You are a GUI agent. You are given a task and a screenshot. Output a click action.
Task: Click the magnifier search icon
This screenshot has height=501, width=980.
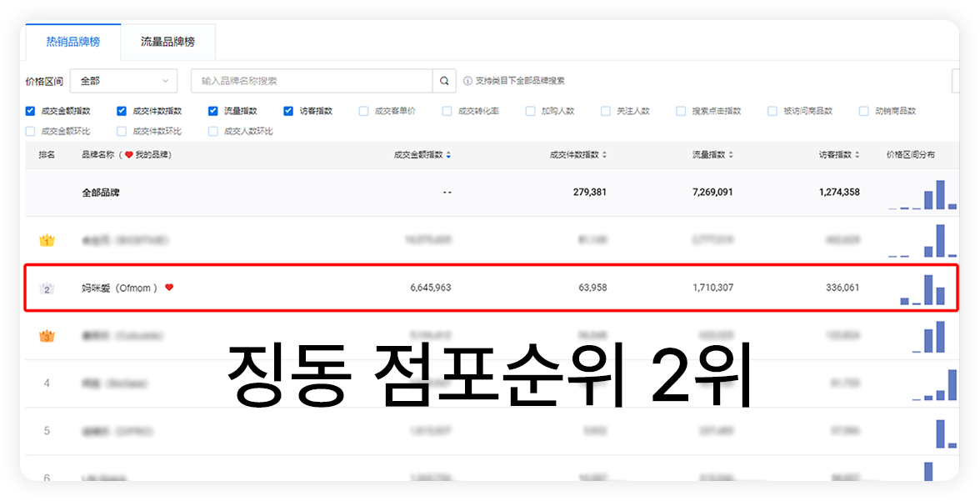click(443, 81)
